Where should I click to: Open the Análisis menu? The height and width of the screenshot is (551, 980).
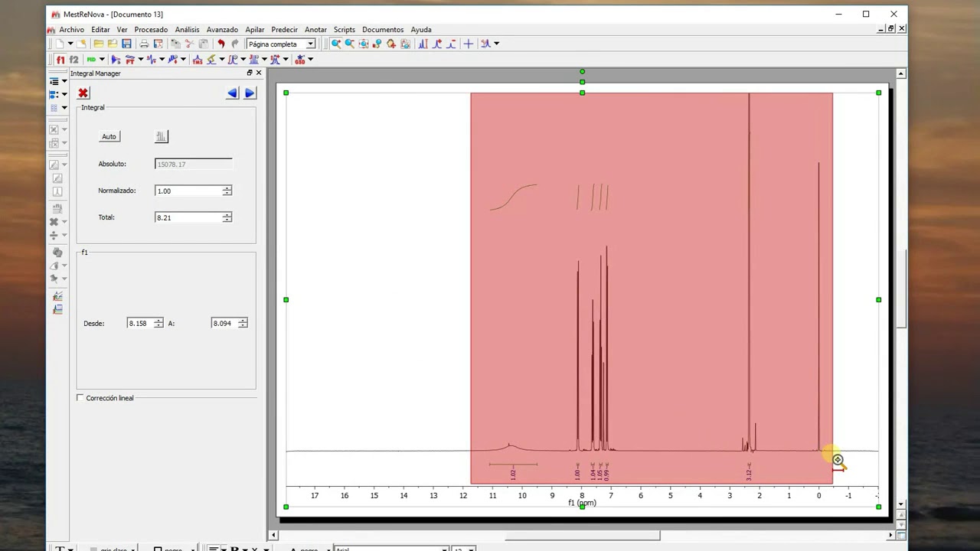(187, 30)
